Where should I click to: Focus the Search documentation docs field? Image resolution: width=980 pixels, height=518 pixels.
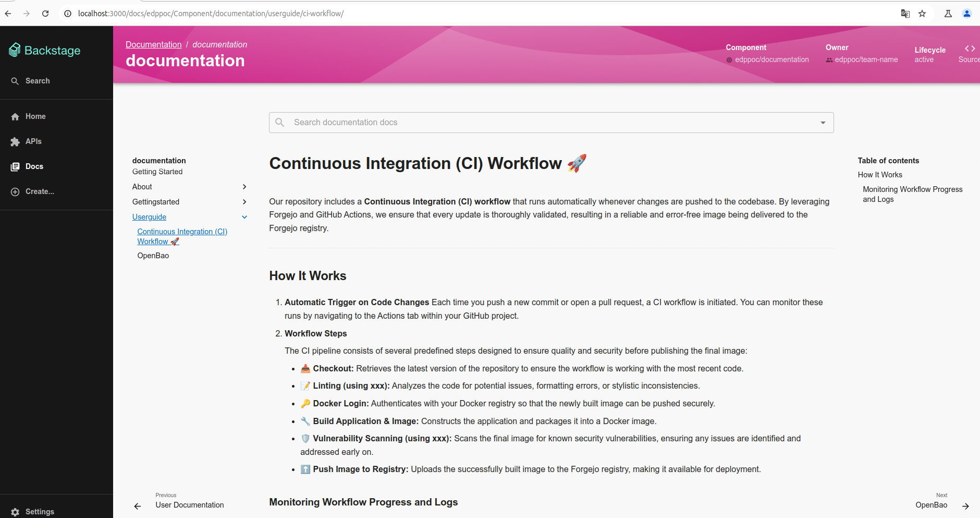click(x=552, y=123)
